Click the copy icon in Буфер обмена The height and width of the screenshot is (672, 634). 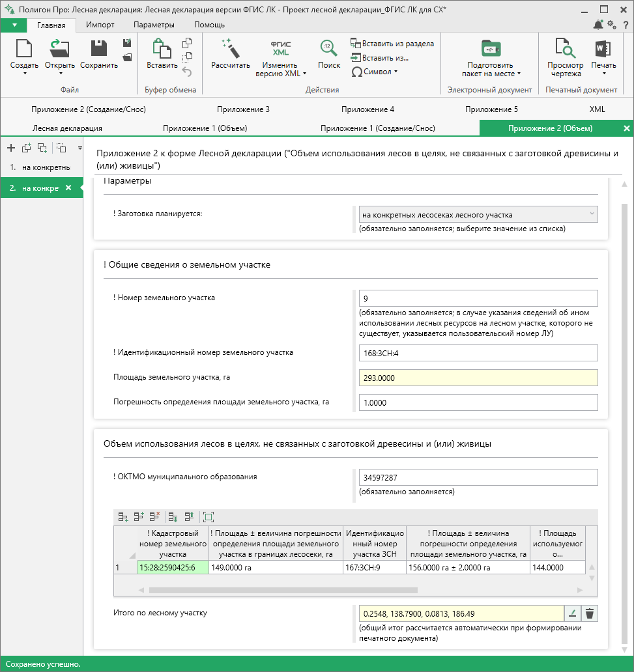tap(187, 43)
